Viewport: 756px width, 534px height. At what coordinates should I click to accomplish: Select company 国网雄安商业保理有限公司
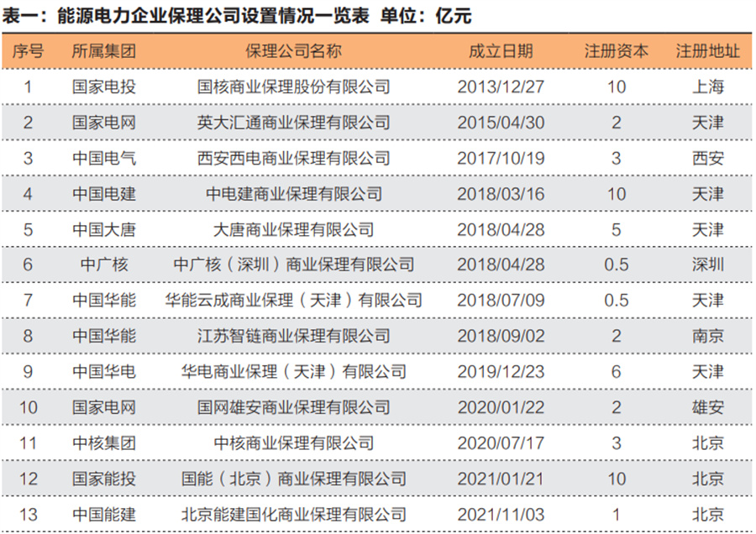pos(293,407)
